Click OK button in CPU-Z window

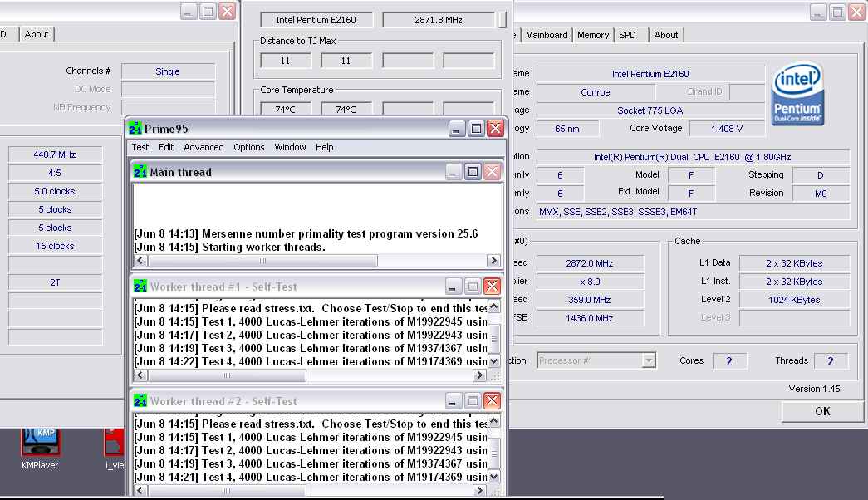822,411
